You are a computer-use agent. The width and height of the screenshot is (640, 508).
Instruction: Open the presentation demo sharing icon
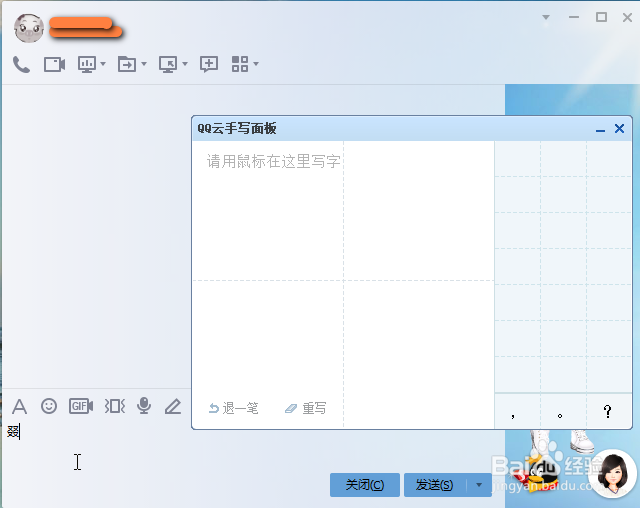tap(87, 64)
